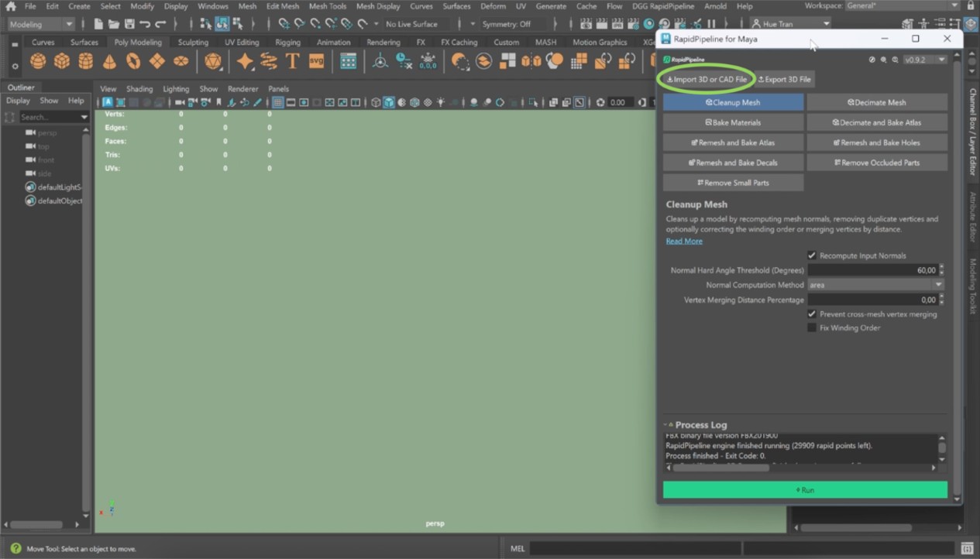Toggle use all lights bulb icon
This screenshot has height=559, width=980.
(x=441, y=102)
